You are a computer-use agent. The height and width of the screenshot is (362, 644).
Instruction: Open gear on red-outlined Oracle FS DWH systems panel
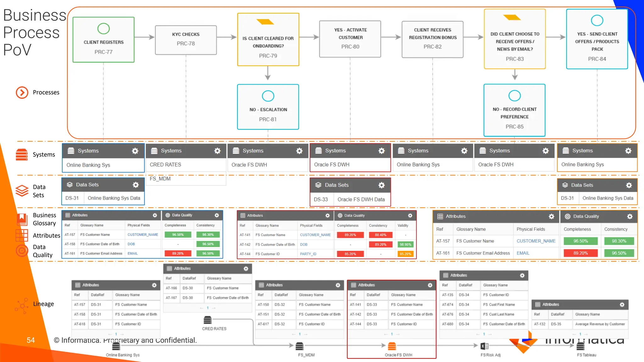(x=381, y=151)
